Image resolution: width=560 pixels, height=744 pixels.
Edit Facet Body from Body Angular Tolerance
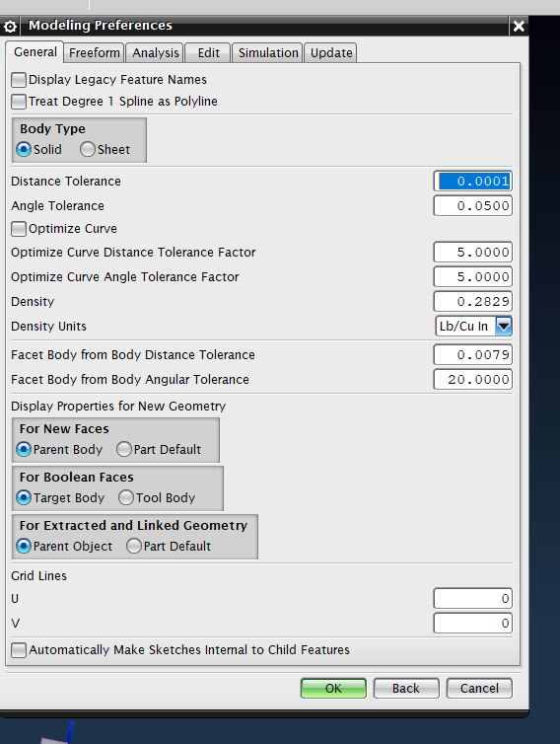473,380
